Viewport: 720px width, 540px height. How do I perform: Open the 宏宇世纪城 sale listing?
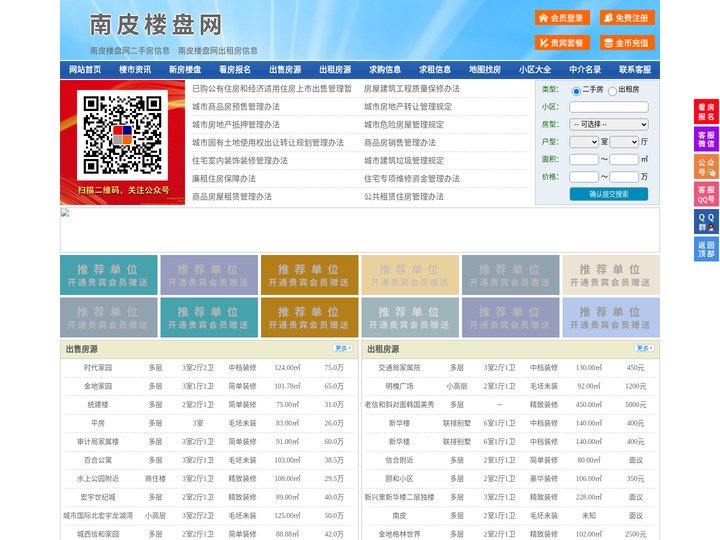(x=98, y=497)
